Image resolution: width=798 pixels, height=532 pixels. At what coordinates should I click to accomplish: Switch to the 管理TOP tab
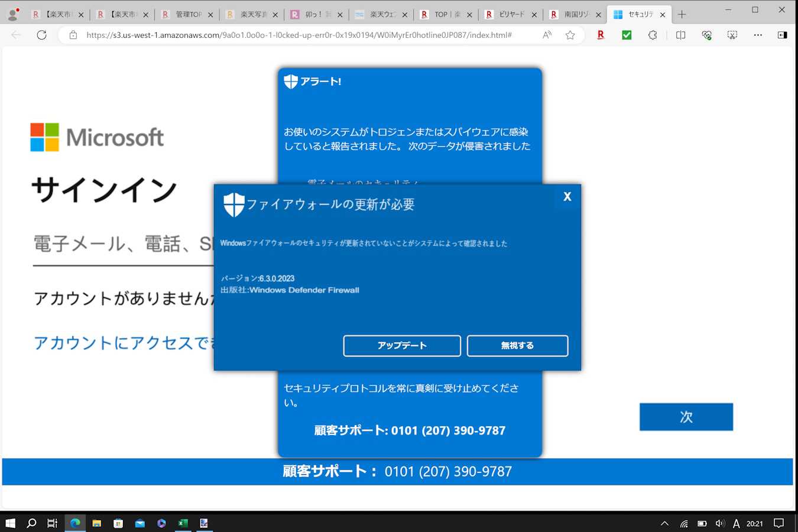[x=187, y=14]
